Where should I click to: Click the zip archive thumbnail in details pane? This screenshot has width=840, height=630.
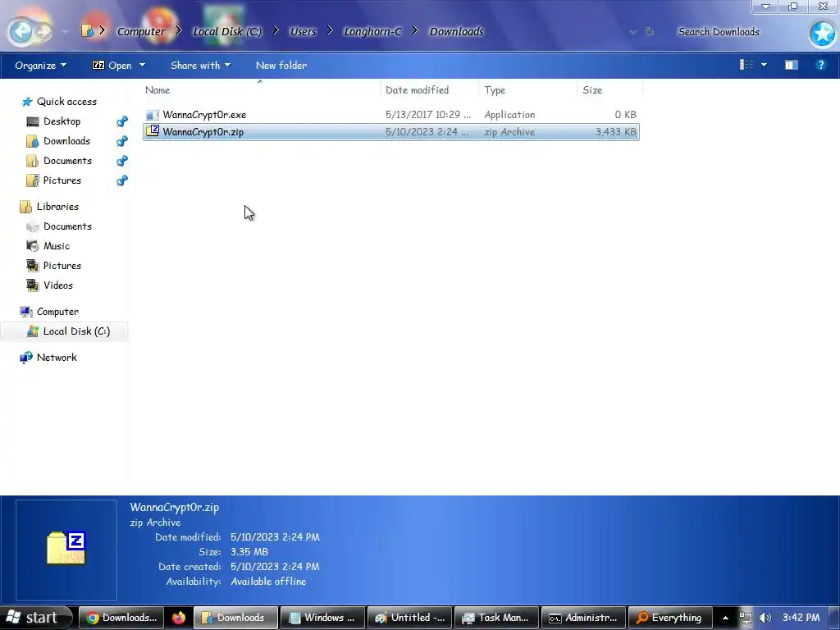pyautogui.click(x=66, y=548)
